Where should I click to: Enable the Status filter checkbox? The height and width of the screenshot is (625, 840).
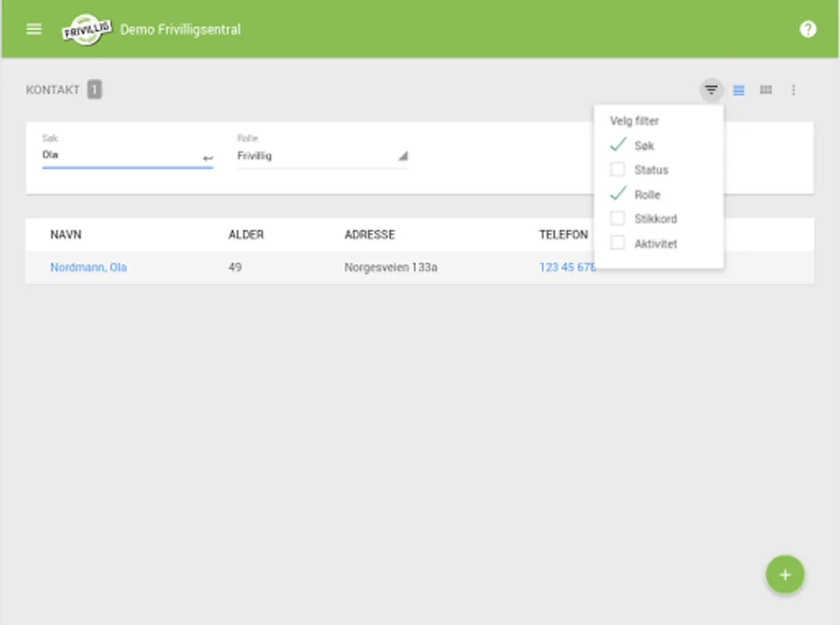618,169
